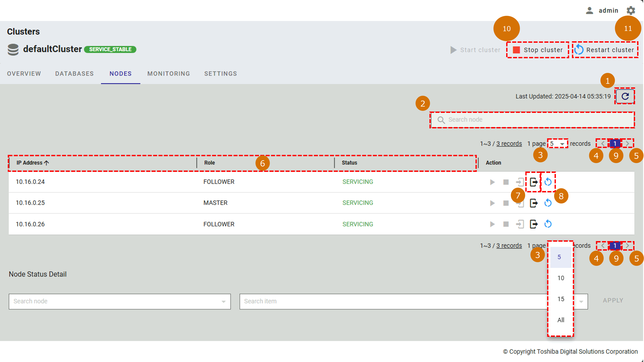
Task: Click the settings gear icon beside admin
Action: click(x=631, y=11)
